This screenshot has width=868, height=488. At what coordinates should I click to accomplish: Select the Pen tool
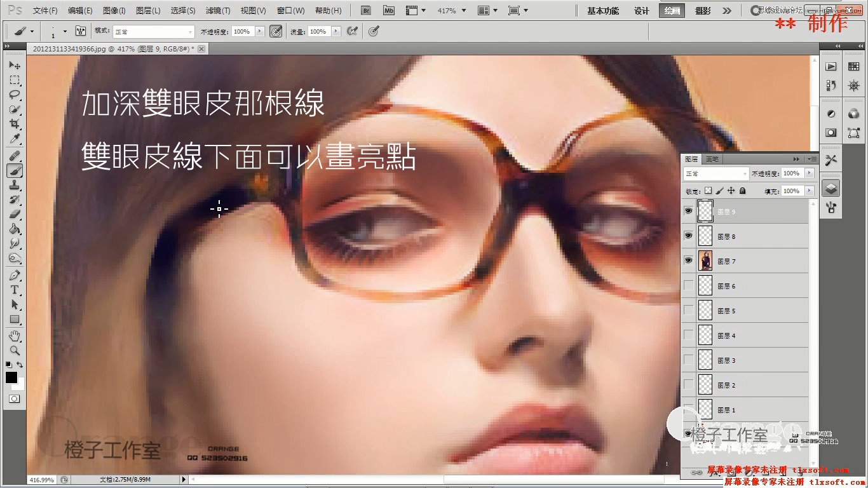click(x=14, y=275)
